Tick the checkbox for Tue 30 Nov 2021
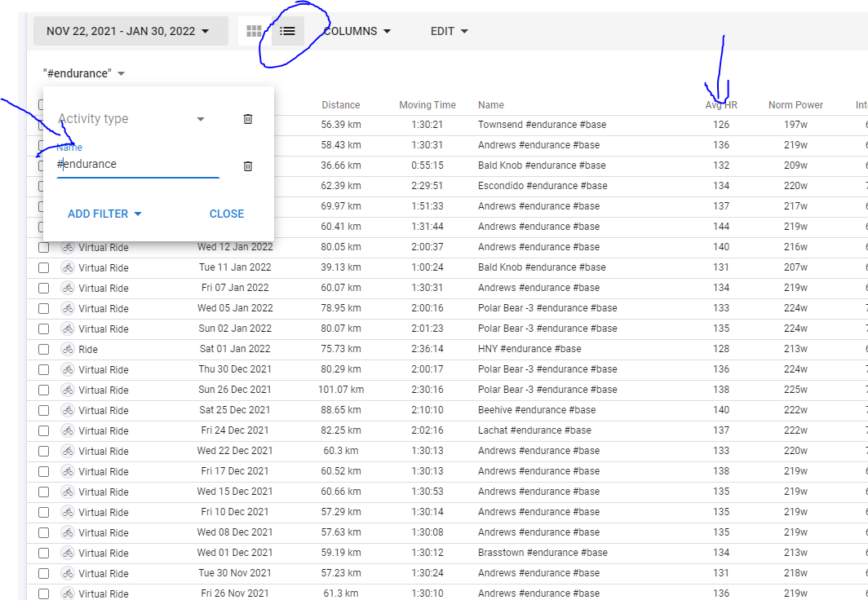Viewport: 868px width, 600px height. [44, 573]
